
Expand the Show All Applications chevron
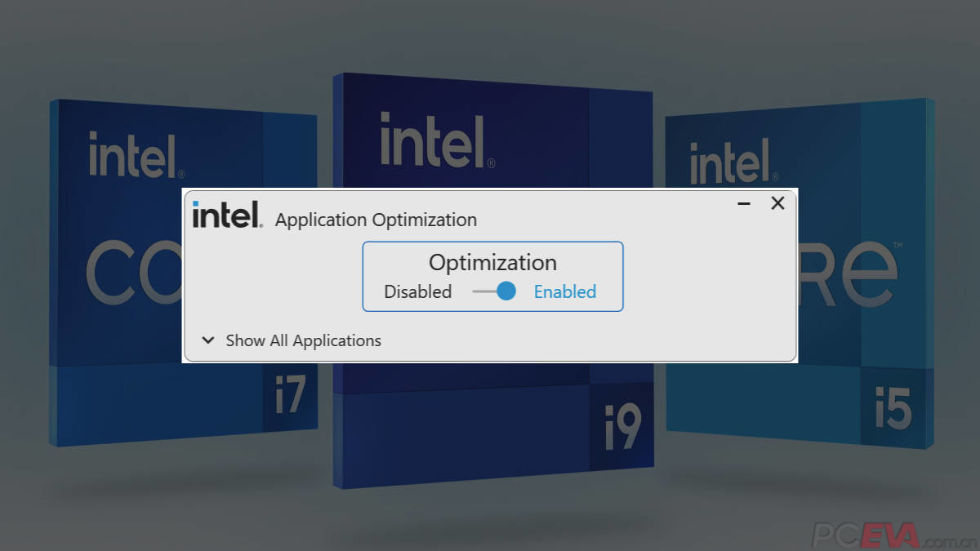208,340
